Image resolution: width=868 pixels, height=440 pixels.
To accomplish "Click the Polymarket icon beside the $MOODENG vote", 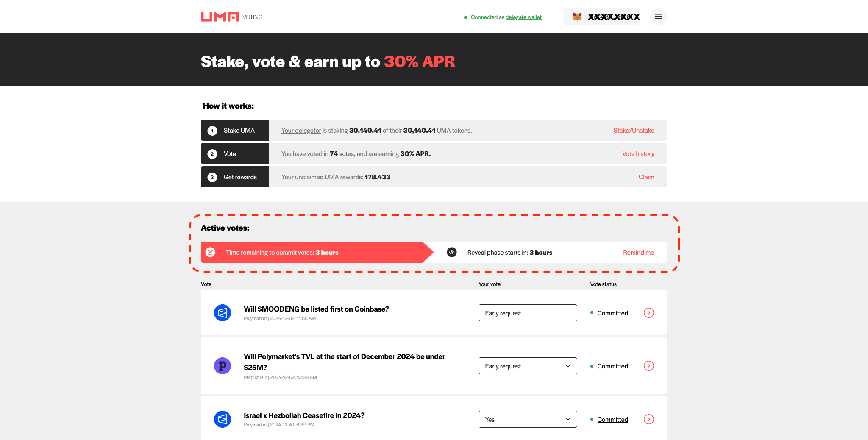I will coord(222,313).
